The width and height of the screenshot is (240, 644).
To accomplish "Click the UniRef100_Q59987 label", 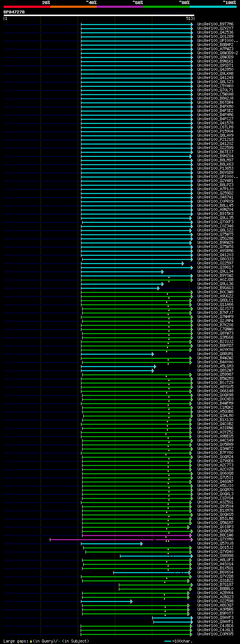I will 215,375.
